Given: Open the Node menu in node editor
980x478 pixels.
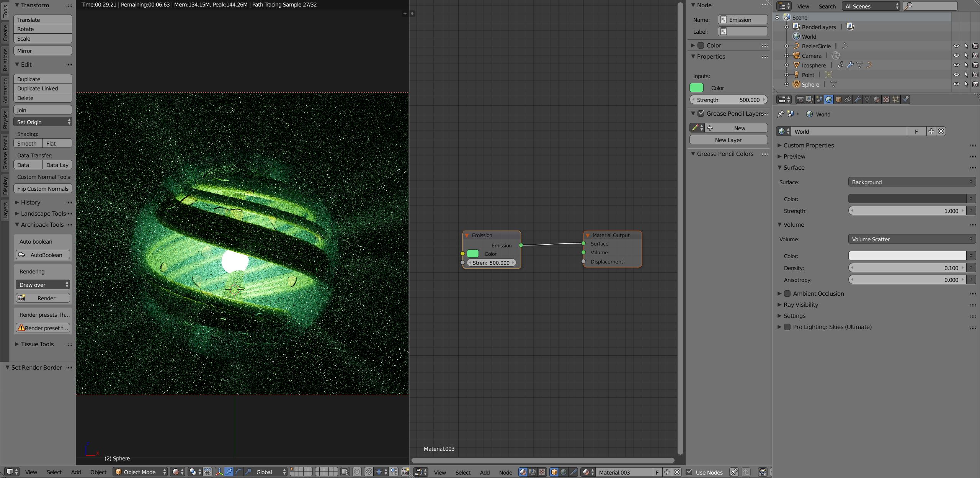Looking at the screenshot, I should (505, 473).
